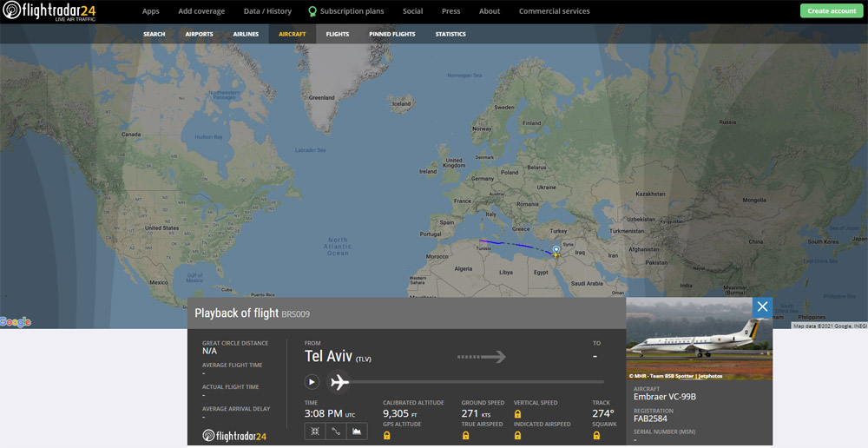
Task: Click the True Airspeed lock icon
Action: tap(465, 436)
